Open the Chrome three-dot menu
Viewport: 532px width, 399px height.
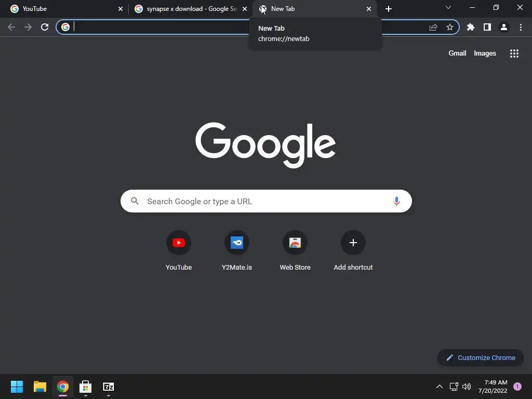(521, 27)
